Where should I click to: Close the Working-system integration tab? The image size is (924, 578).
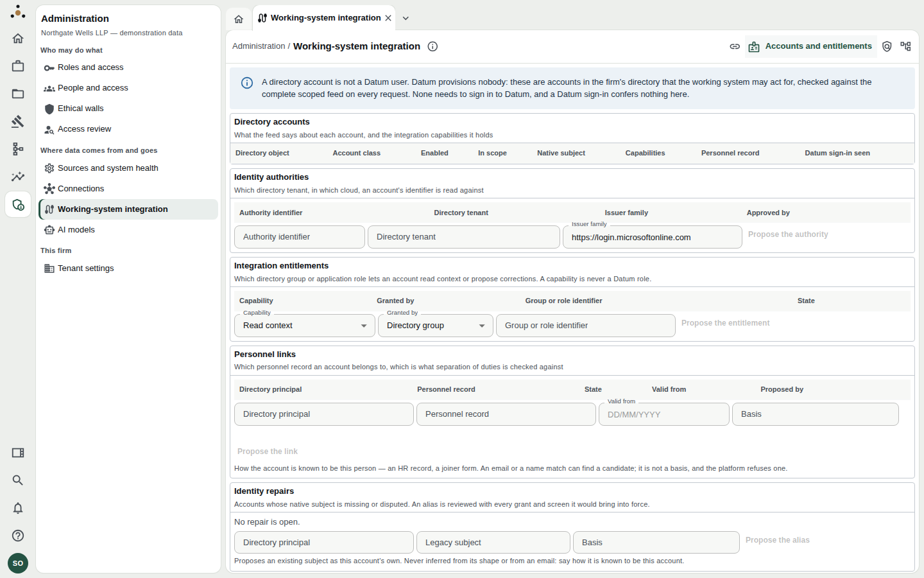pyautogui.click(x=388, y=18)
